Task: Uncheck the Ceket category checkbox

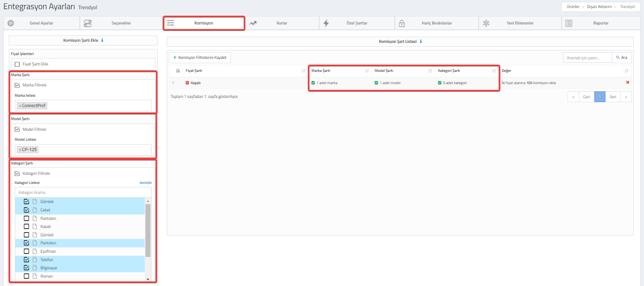Action: coord(26,210)
